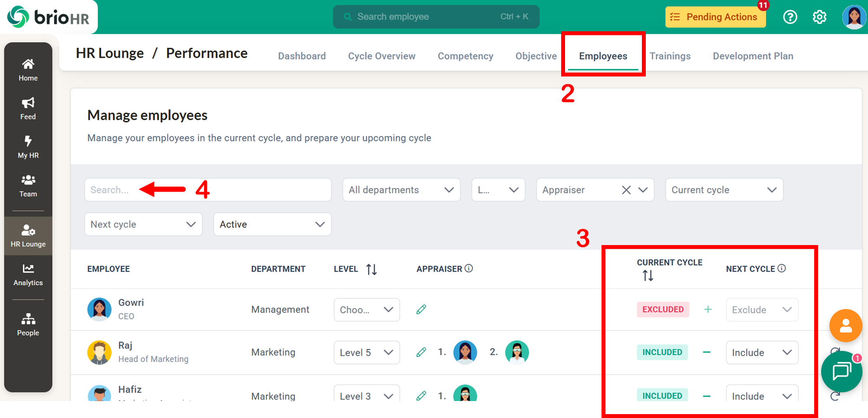The image size is (868, 418).
Task: Clear the Appraiser filter selection
Action: coord(626,190)
